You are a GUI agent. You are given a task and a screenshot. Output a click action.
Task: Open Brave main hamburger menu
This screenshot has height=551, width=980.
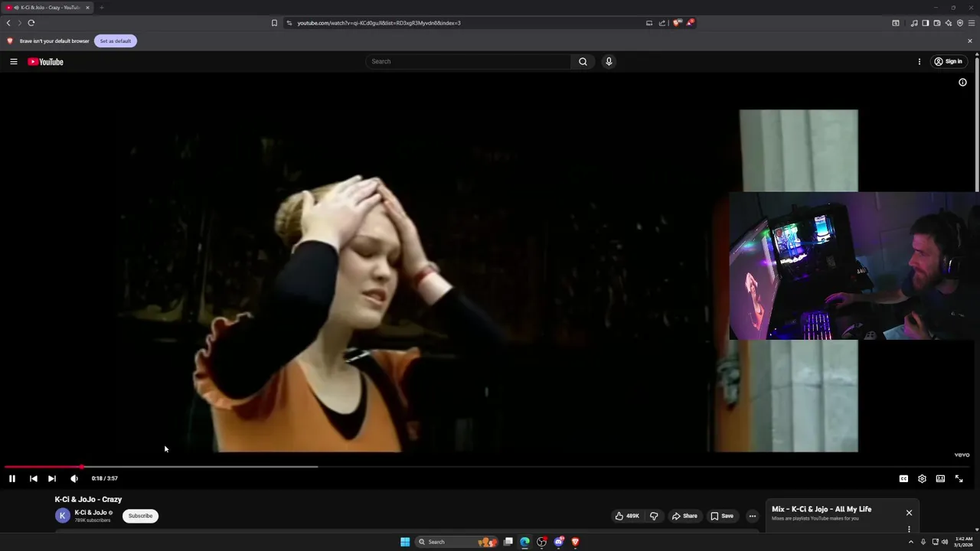click(x=972, y=23)
